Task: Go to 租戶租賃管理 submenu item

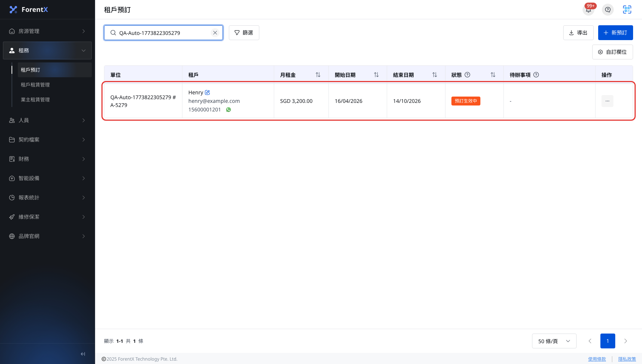Action: (55, 85)
